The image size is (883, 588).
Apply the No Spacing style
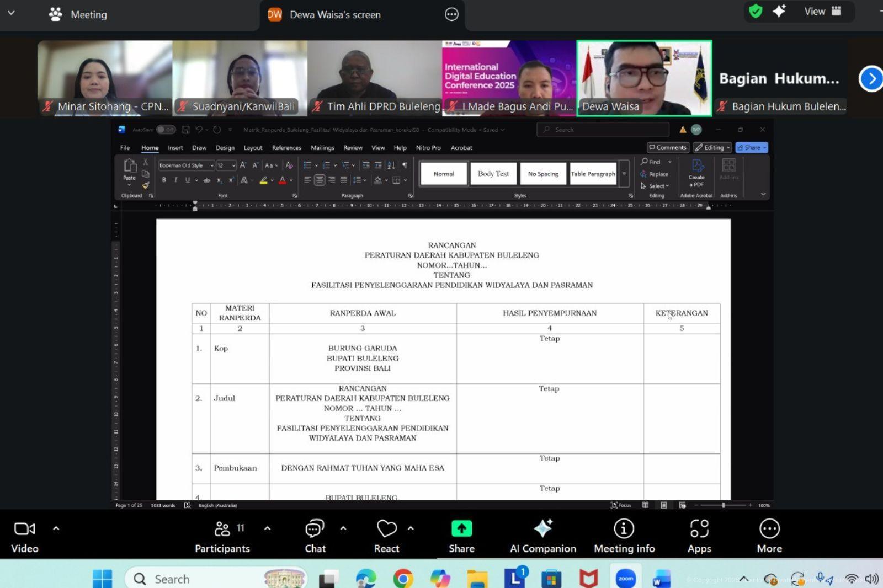click(543, 174)
